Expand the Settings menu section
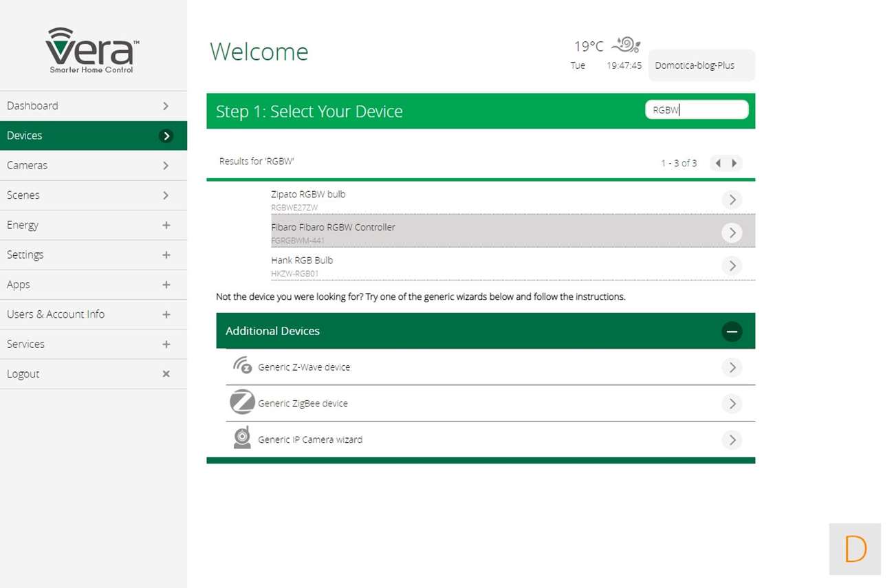894x588 pixels. (x=166, y=255)
